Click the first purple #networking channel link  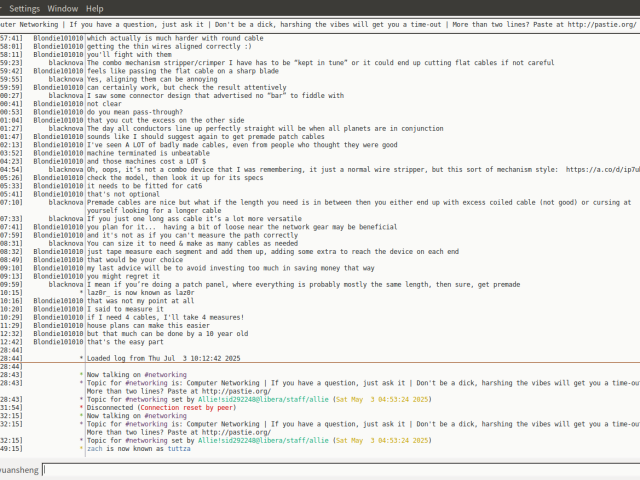pyautogui.click(x=165, y=375)
